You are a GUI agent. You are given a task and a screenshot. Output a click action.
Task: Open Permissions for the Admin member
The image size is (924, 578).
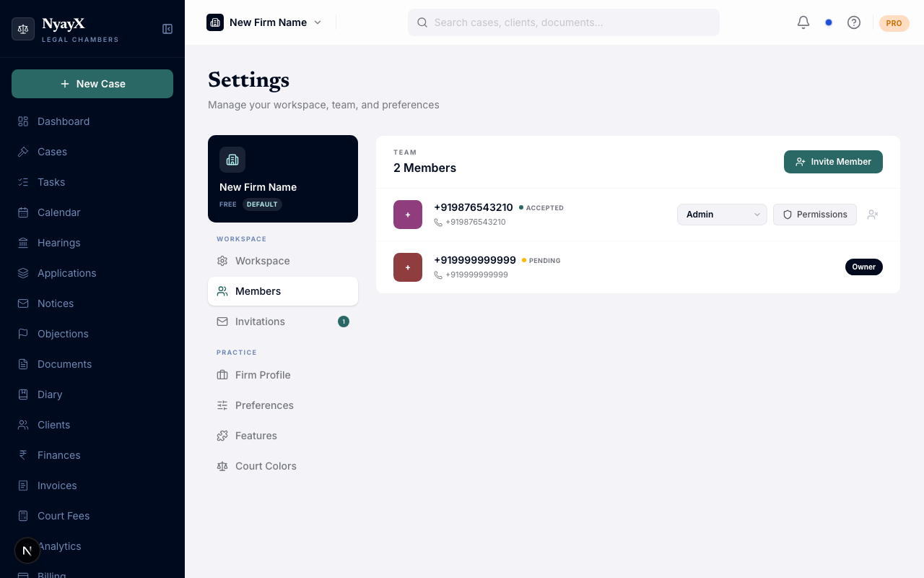(x=815, y=215)
